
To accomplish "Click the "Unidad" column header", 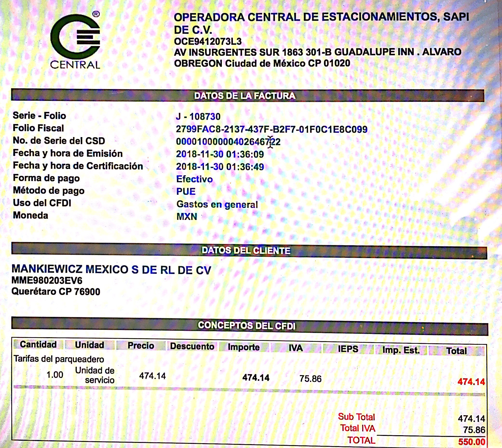I will 90,345.
